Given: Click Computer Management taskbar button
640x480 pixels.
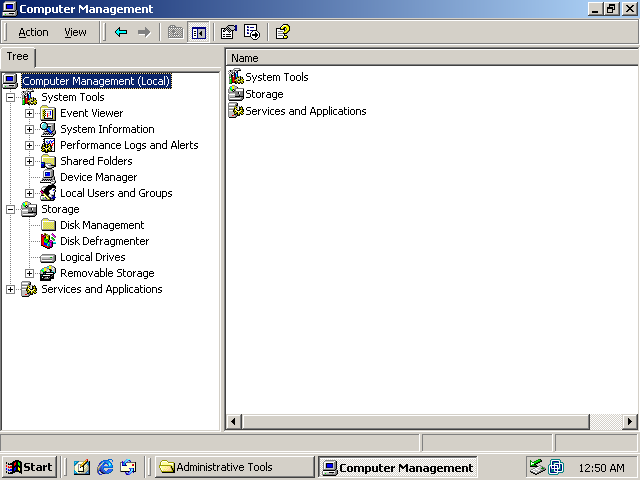Looking at the screenshot, I should pyautogui.click(x=398, y=467).
